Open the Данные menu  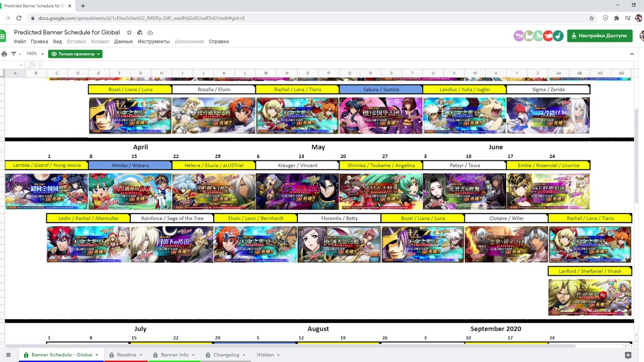(x=123, y=42)
